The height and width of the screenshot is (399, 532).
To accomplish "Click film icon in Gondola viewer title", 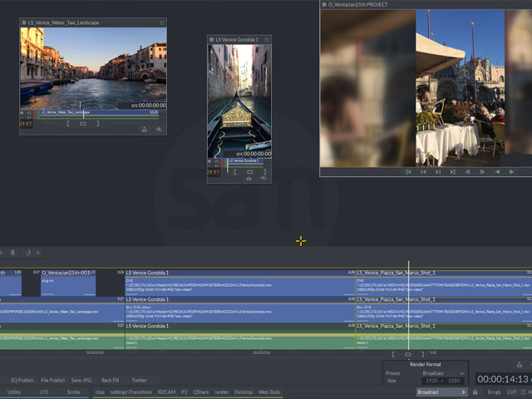I will (211, 40).
